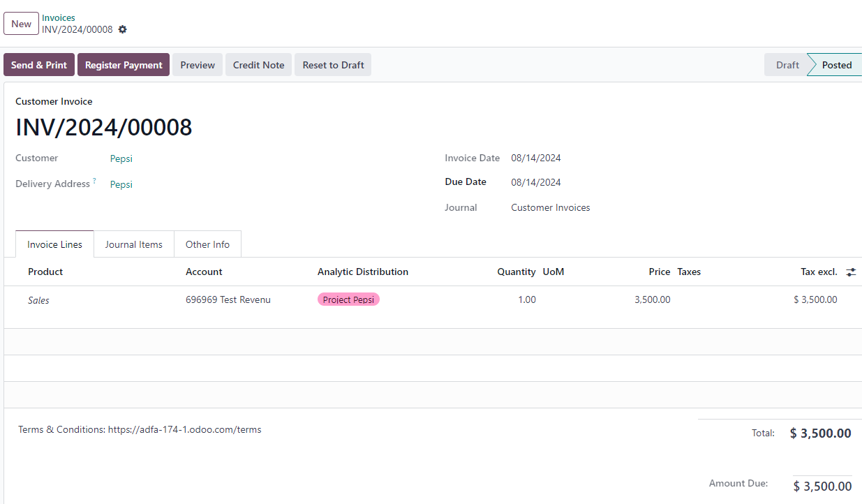This screenshot has width=862, height=504.
Task: Click the UoM column header
Action: 553,272
